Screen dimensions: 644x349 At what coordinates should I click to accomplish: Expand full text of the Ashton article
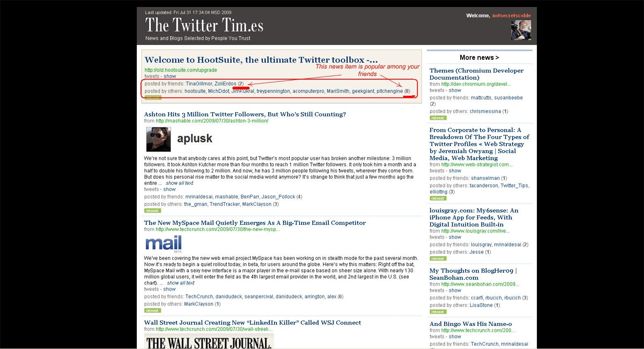click(x=179, y=183)
